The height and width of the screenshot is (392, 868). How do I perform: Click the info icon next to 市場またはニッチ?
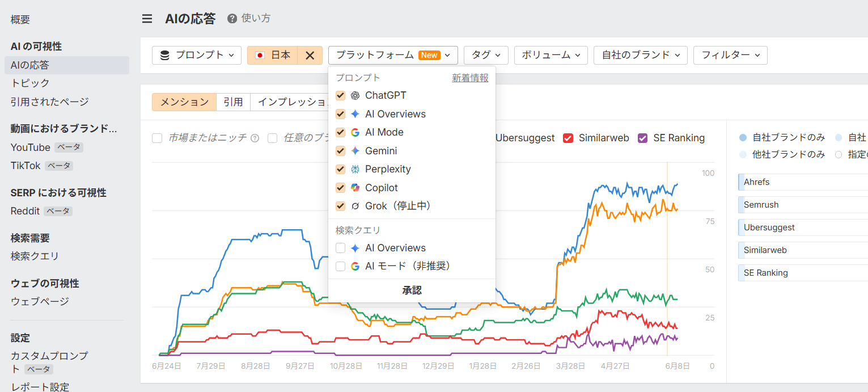point(255,138)
